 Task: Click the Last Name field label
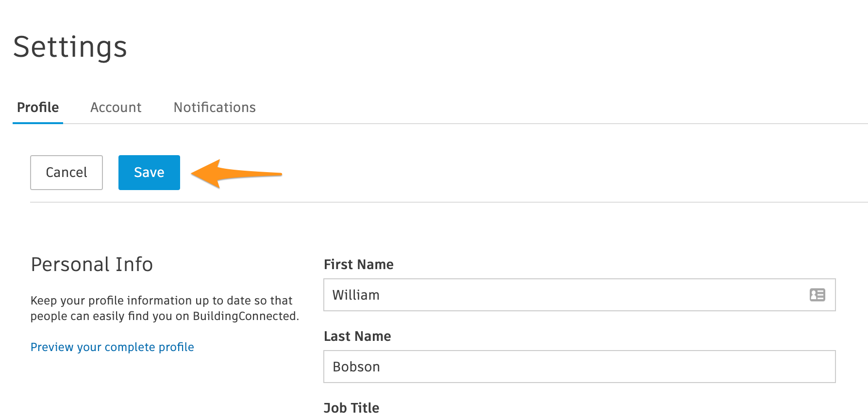click(x=357, y=336)
